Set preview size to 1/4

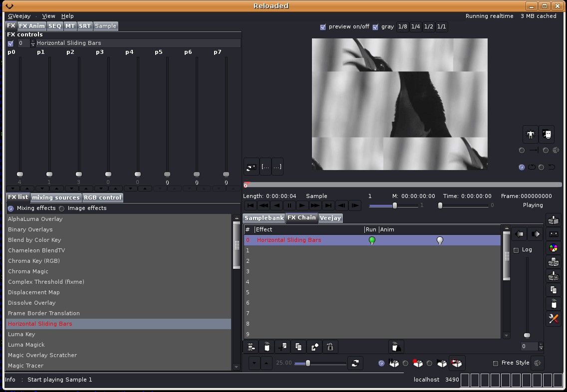[x=415, y=27]
